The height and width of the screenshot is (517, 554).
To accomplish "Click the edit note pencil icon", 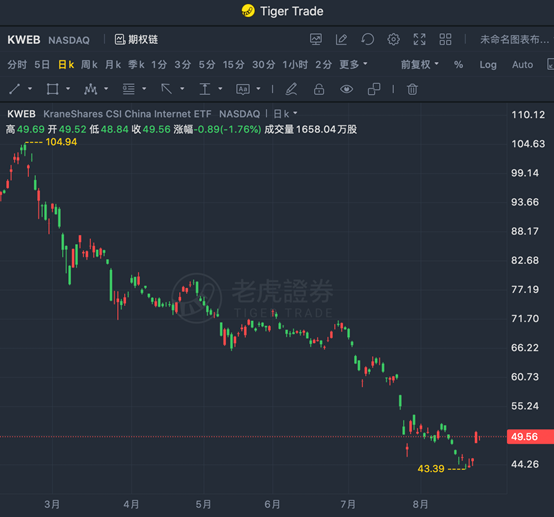I will tap(341, 39).
